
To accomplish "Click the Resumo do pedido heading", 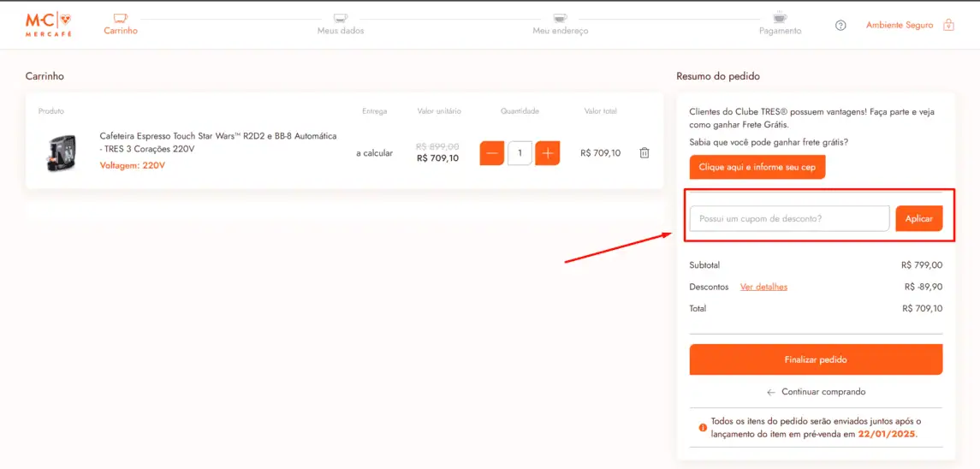I will [x=717, y=76].
